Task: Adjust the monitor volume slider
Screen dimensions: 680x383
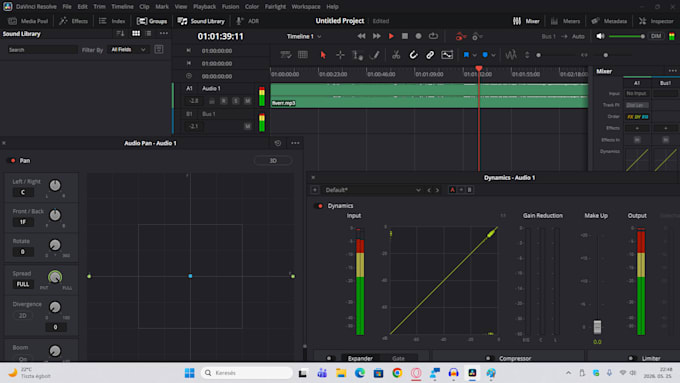Action: 627,36
